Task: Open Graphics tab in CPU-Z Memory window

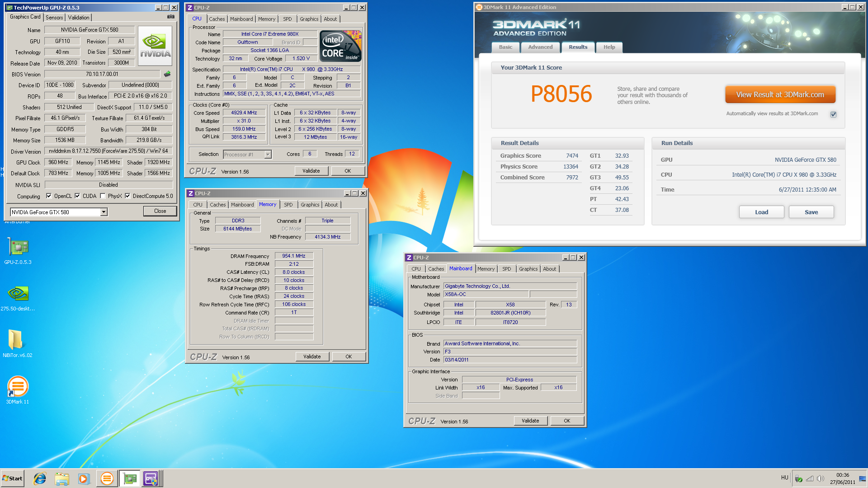Action: (x=310, y=205)
